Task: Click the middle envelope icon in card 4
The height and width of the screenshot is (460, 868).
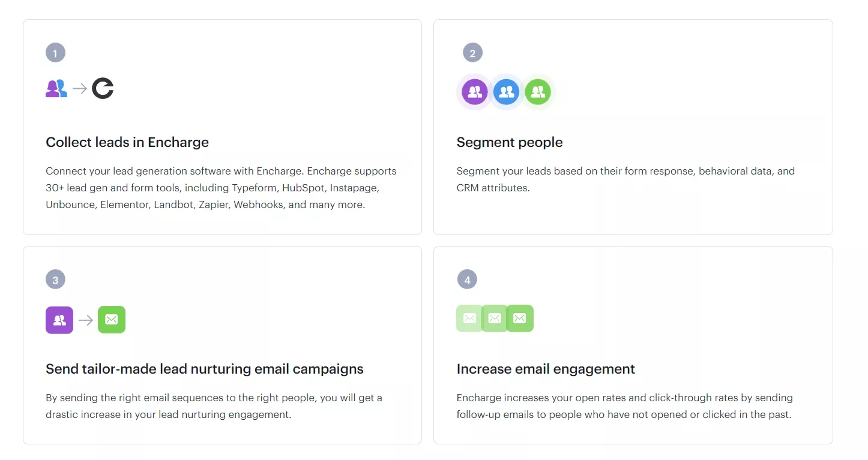Action: 495,318
